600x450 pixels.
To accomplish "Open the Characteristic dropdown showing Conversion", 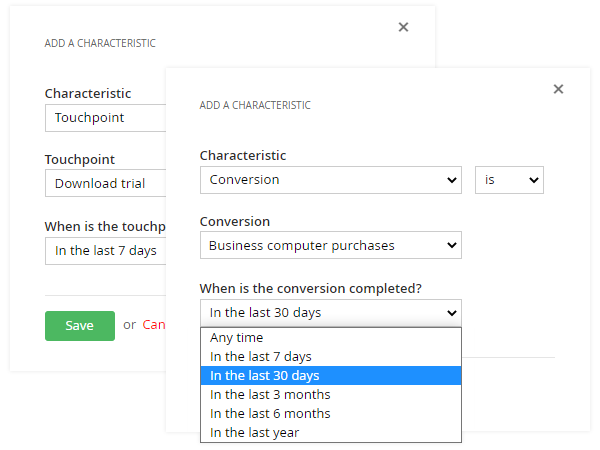I will point(330,180).
